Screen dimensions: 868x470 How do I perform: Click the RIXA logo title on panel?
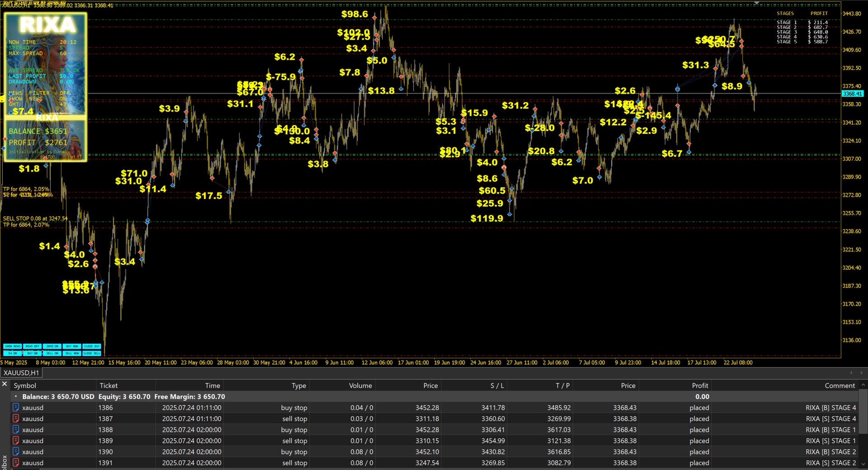[x=47, y=25]
